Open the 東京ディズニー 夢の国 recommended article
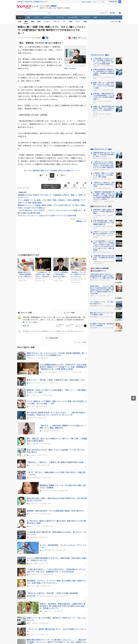Image resolution: width=138 pixels, height=644 pixels. pyautogui.click(x=56, y=380)
